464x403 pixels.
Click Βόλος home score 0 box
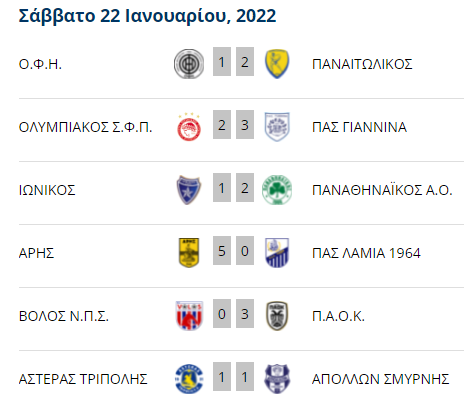[222, 314]
